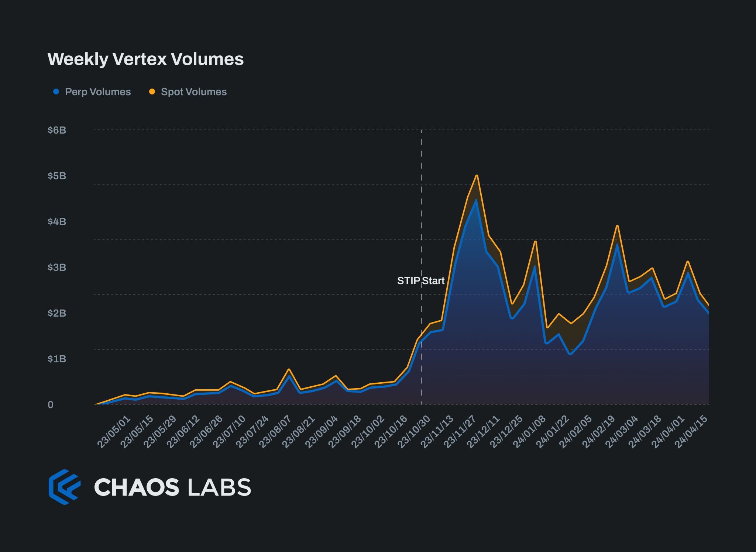Viewport: 756px width, 552px height.
Task: Click the $2B y-axis label
Action: point(57,313)
